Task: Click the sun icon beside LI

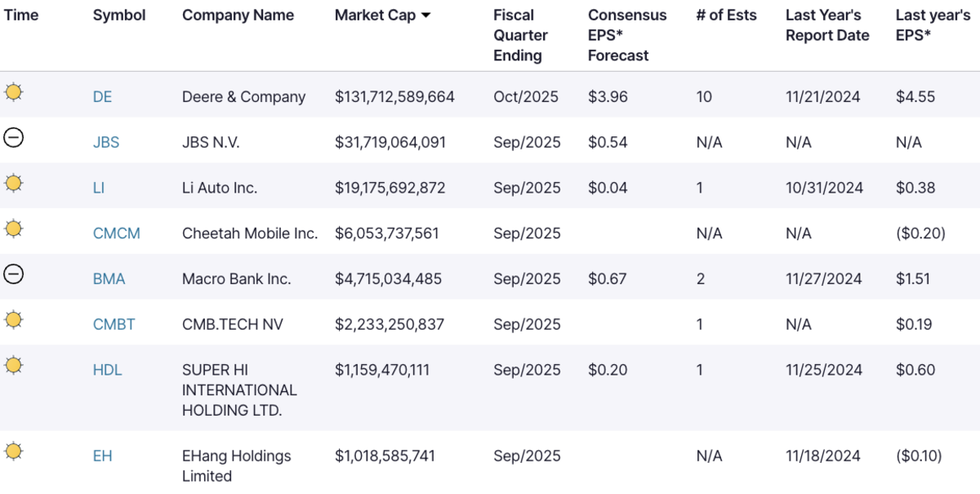Action: click(13, 184)
